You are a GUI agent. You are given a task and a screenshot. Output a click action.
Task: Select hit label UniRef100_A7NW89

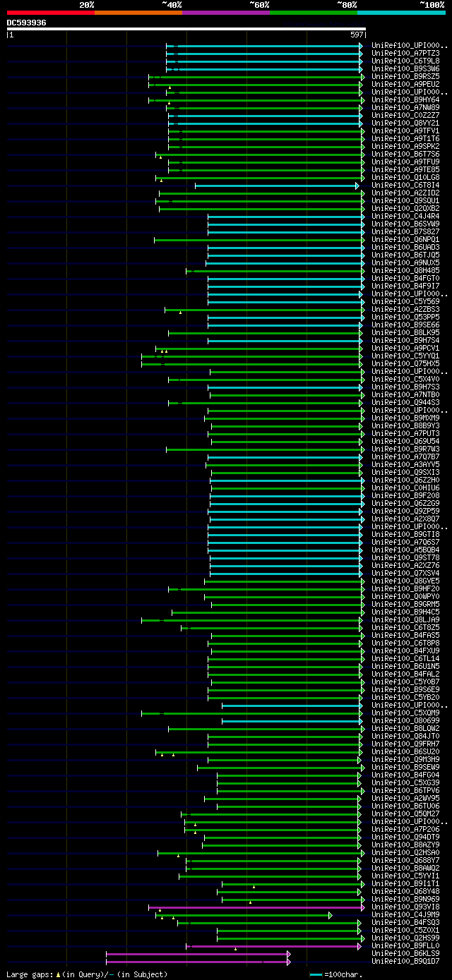pos(406,107)
